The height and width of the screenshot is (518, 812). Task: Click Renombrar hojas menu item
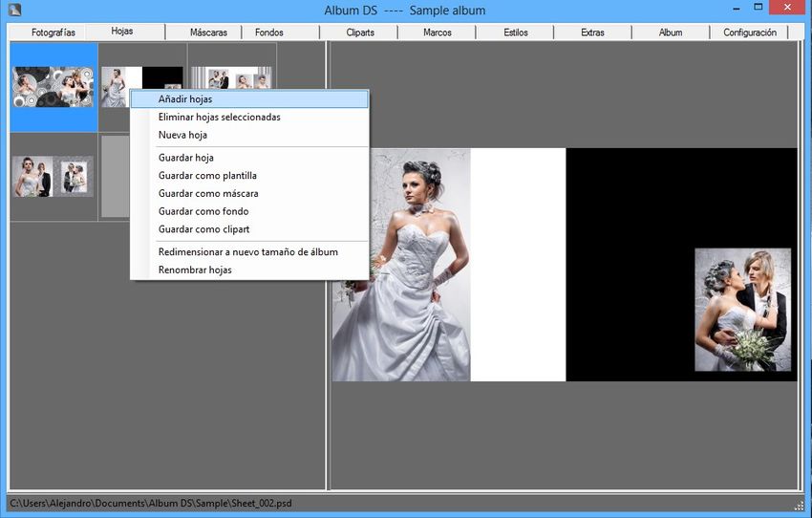pyautogui.click(x=195, y=270)
